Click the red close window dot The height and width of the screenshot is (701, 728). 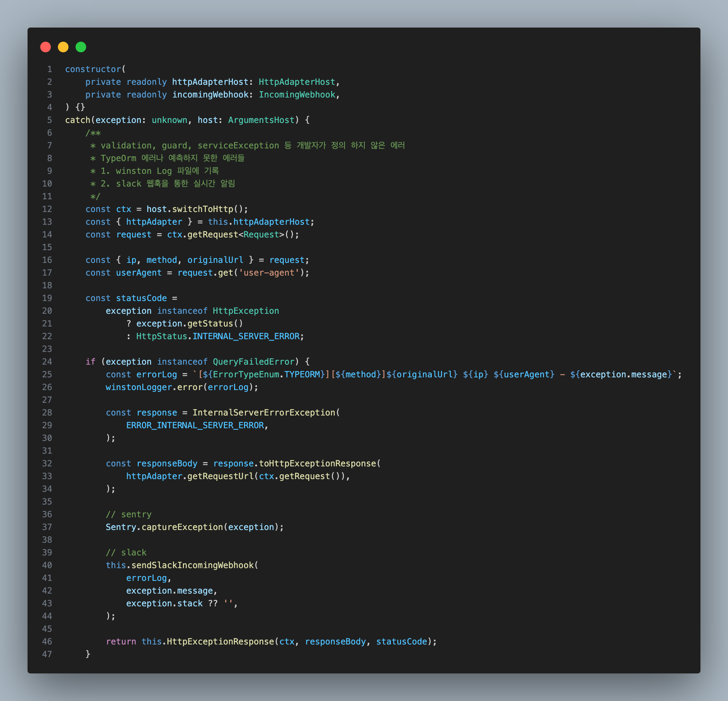(46, 47)
